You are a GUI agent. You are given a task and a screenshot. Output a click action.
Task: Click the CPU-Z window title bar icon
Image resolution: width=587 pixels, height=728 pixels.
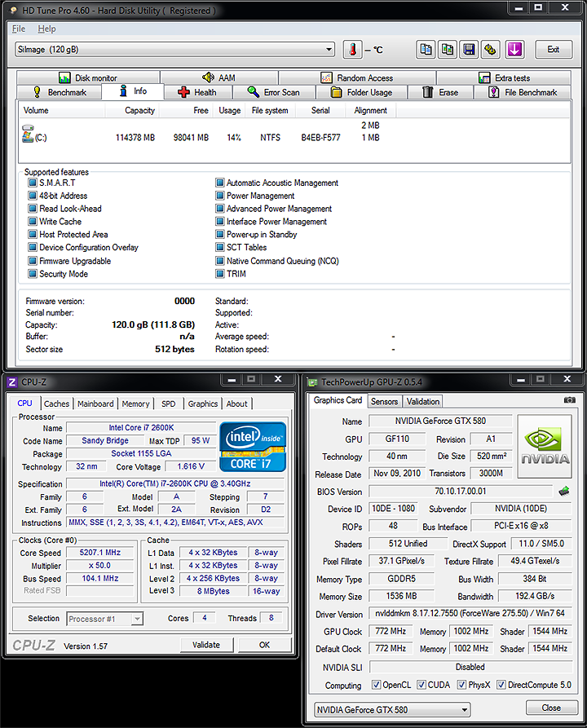[x=12, y=382]
